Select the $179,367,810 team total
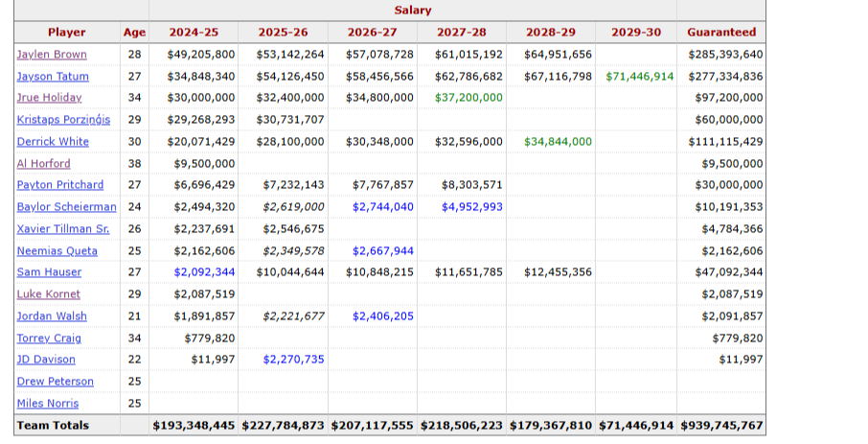 pos(551,426)
